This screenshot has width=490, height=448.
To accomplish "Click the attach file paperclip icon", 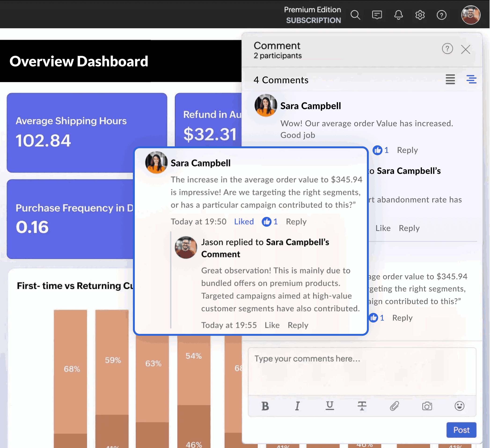I will coord(394,406).
